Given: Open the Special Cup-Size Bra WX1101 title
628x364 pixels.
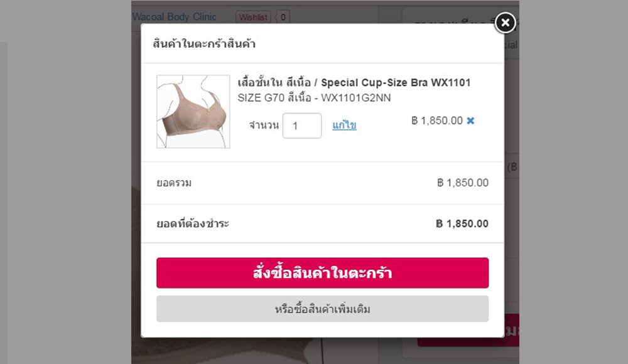Looking at the screenshot, I should [x=354, y=82].
